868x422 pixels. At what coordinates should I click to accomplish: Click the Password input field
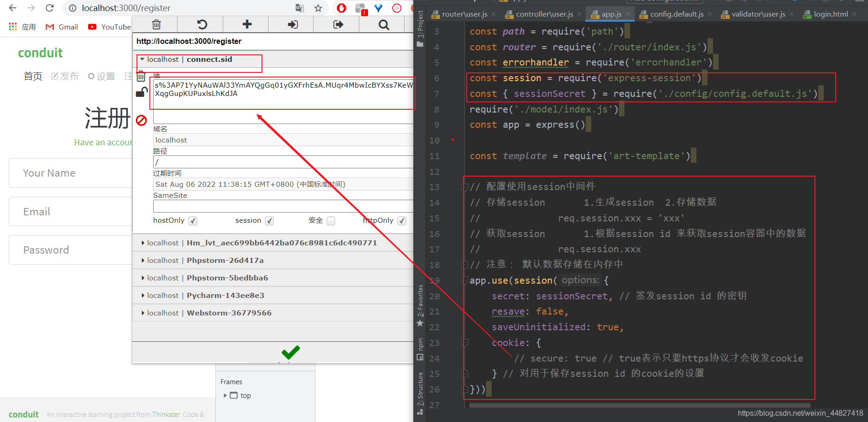pos(71,250)
